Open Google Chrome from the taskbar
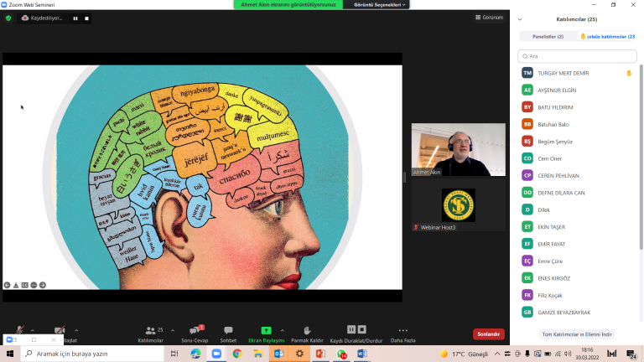The width and height of the screenshot is (644, 362). (x=237, y=354)
